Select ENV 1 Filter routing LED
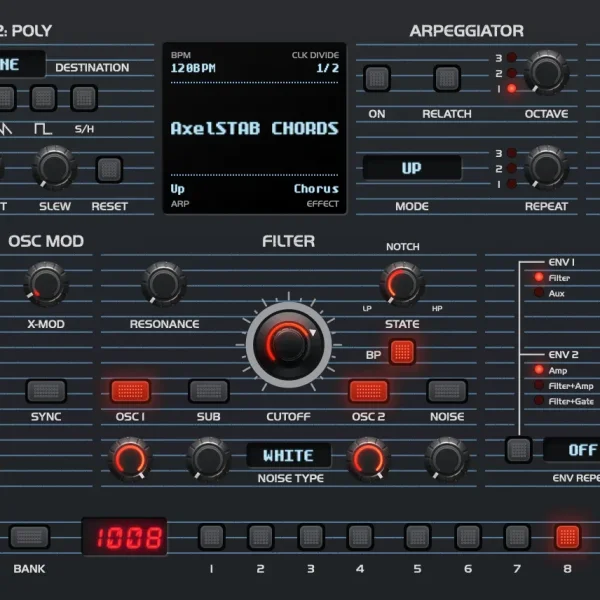Viewport: 600px width, 600px height. [x=539, y=277]
